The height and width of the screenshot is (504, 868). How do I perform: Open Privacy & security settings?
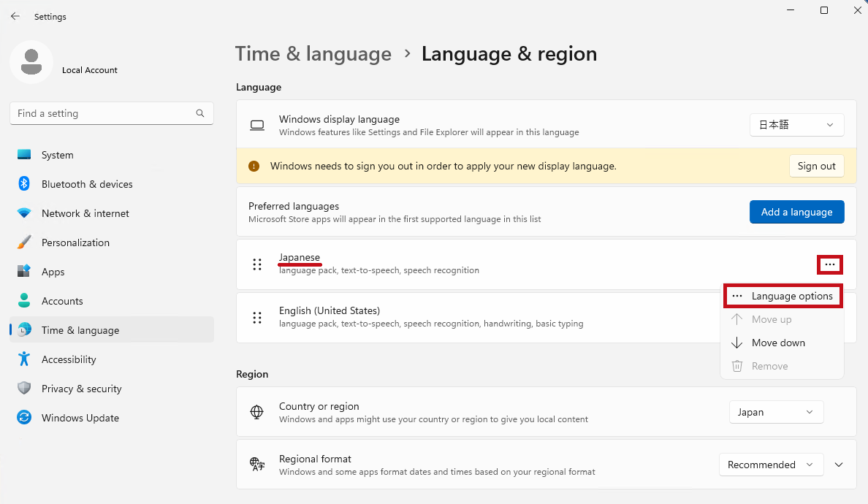tap(112, 389)
